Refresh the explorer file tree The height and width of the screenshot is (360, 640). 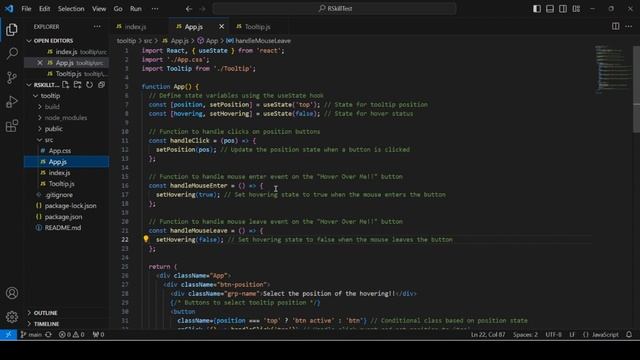[89, 85]
